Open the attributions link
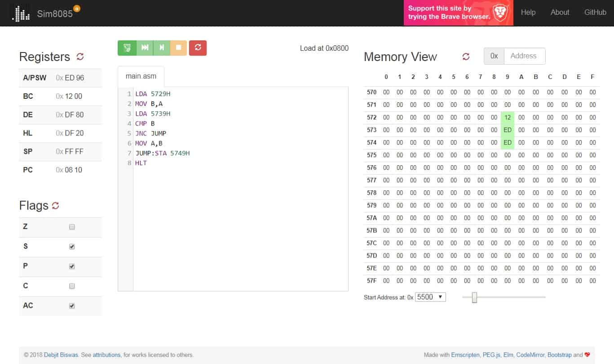Screen dimensions: 614x364 tap(106, 355)
